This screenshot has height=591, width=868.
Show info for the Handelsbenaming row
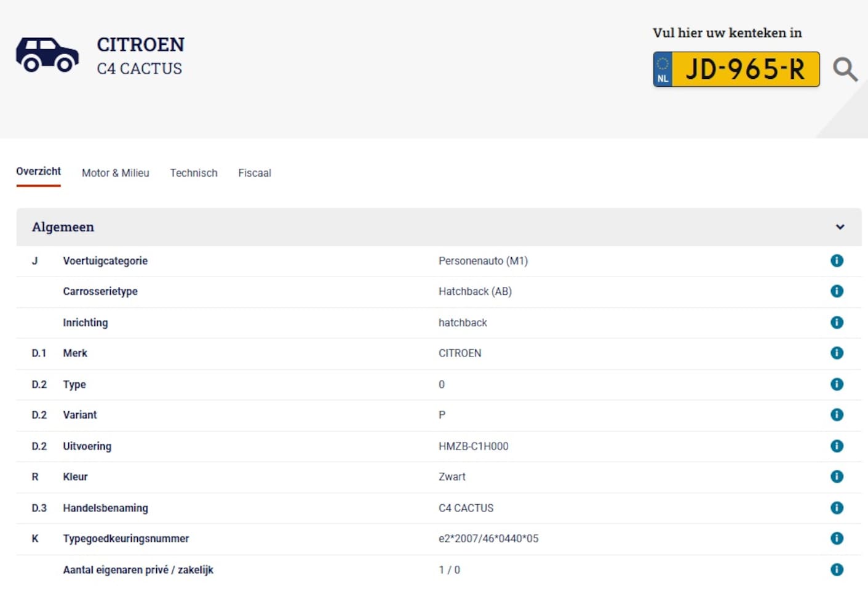[837, 508]
